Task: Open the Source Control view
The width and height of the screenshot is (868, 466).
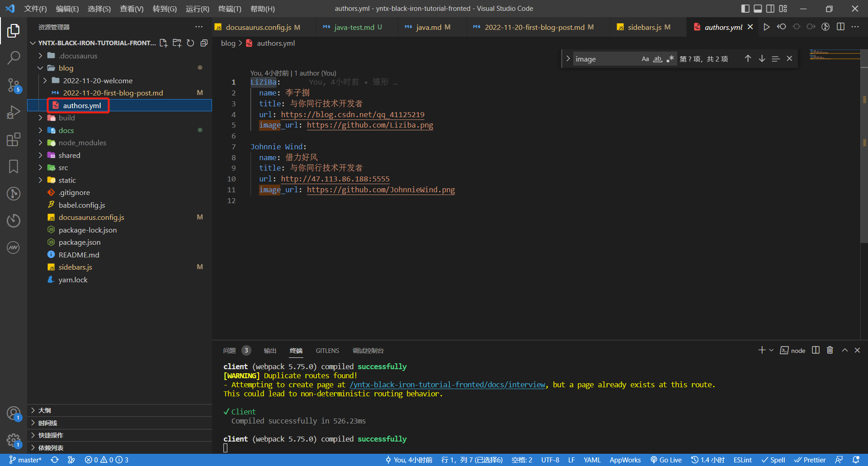Action: (x=14, y=85)
